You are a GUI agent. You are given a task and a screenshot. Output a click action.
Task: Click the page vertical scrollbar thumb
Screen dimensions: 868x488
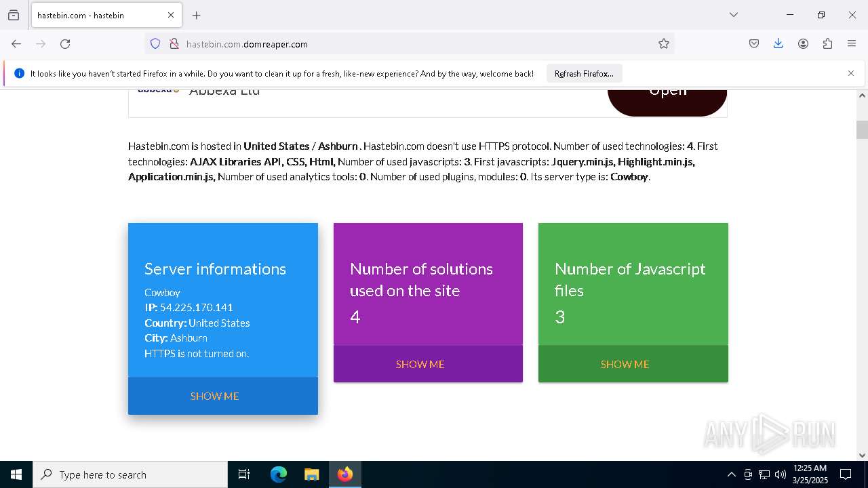point(862,129)
